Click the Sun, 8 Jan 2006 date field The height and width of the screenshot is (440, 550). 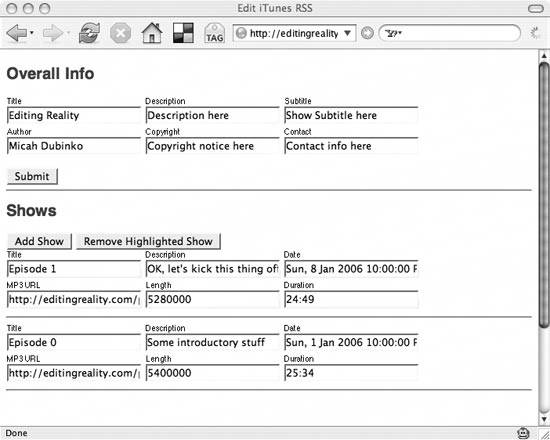351,269
